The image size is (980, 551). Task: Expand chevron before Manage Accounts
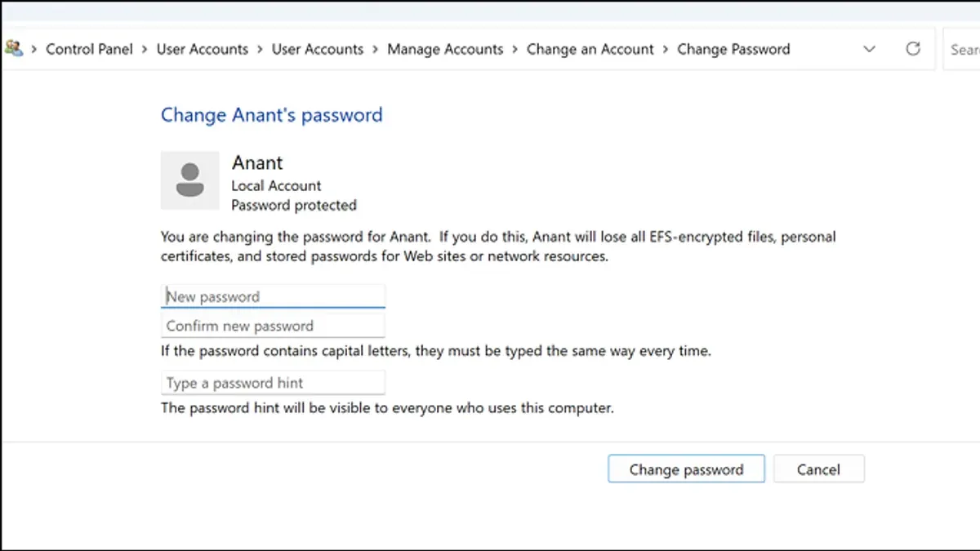pos(375,49)
